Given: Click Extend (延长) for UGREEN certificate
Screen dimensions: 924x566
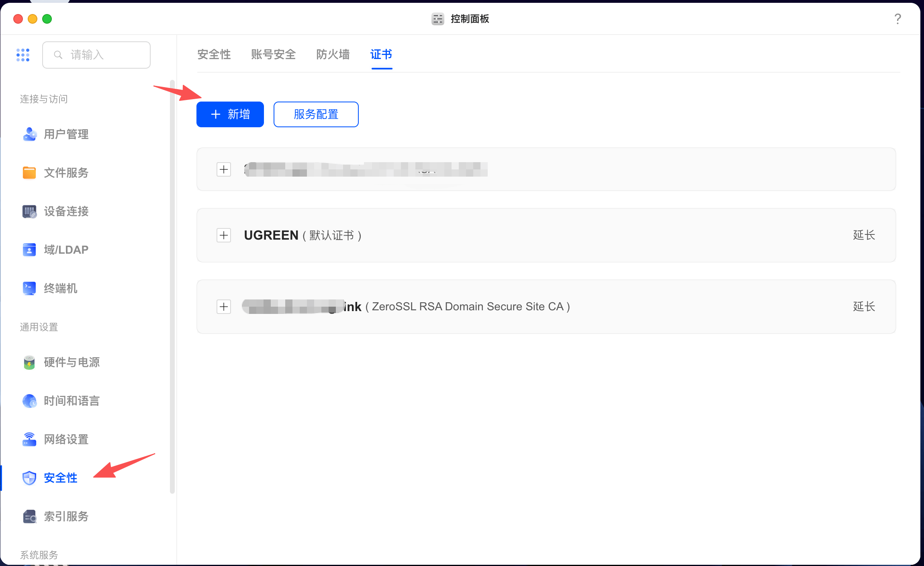Looking at the screenshot, I should point(864,235).
